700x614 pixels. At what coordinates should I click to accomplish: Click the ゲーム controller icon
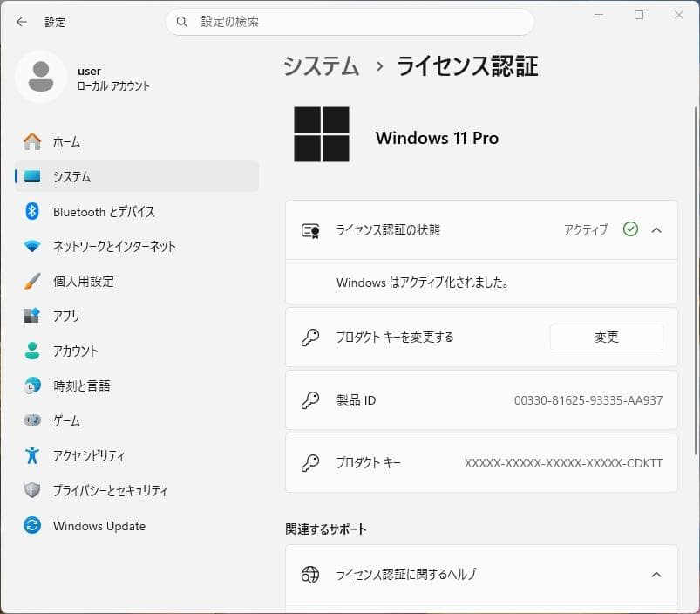click(x=32, y=420)
